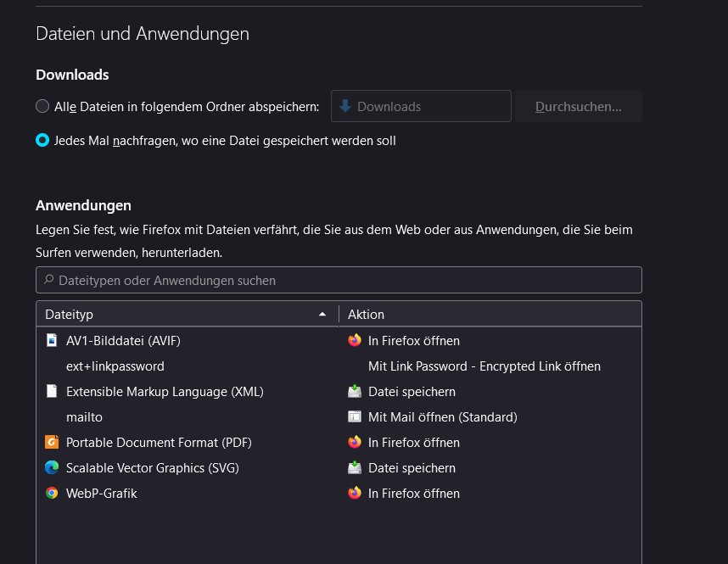
Task: Click the XML document file icon
Action: pyautogui.click(x=52, y=392)
